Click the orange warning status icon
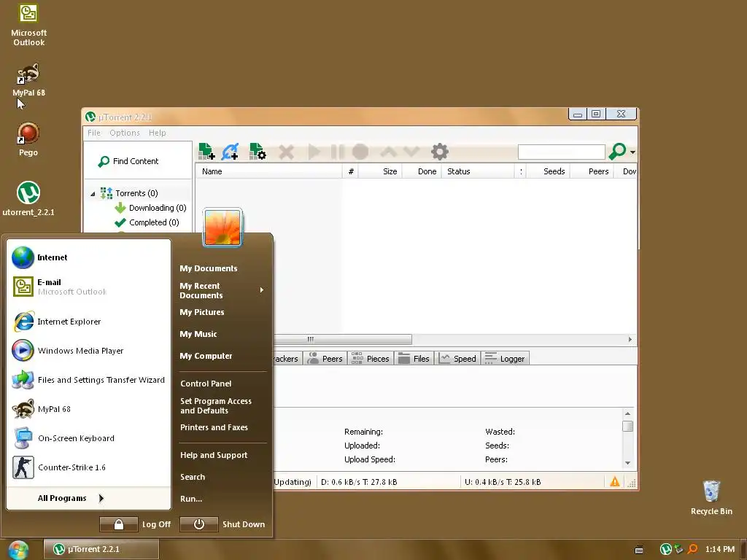Viewport: 747px width, 560px height. pyautogui.click(x=615, y=482)
